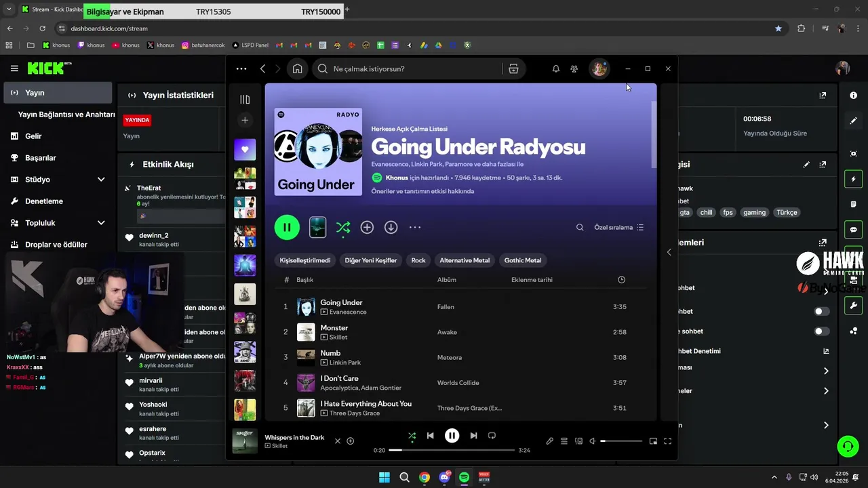Open the wrench tool in Kick rail
868x488 pixels.
tap(853, 306)
